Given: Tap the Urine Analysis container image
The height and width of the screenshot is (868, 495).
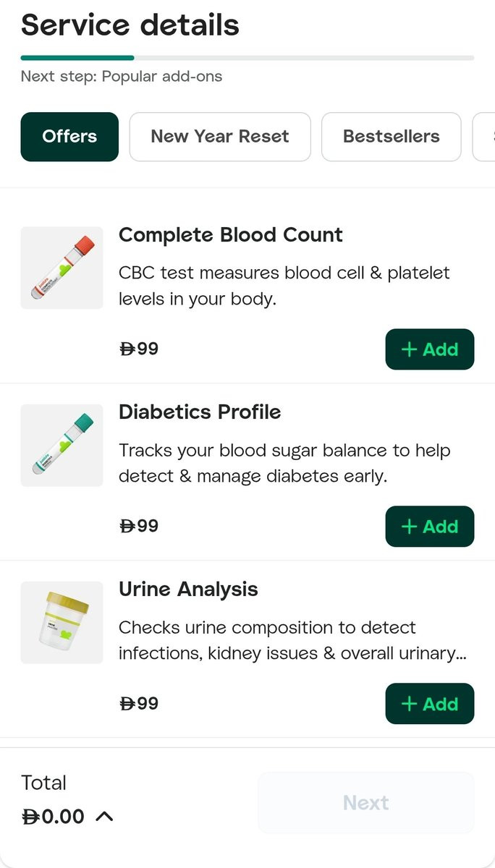Looking at the screenshot, I should (x=62, y=622).
